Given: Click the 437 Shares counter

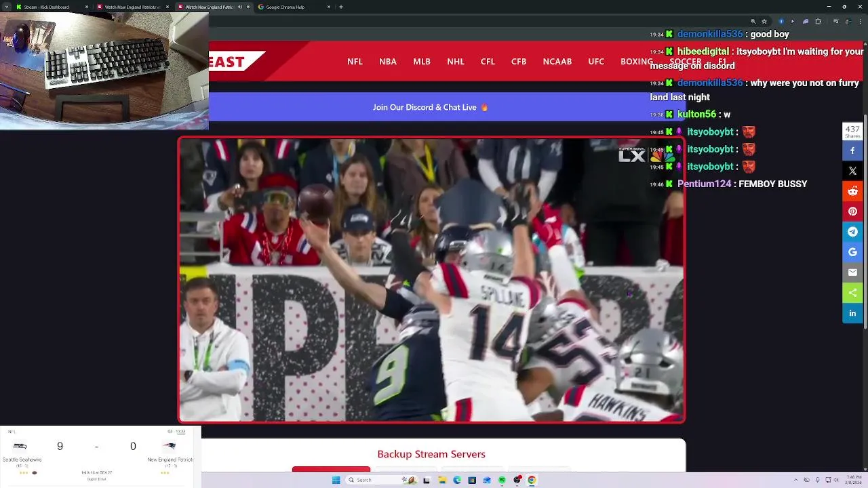Looking at the screenshot, I should (x=852, y=131).
